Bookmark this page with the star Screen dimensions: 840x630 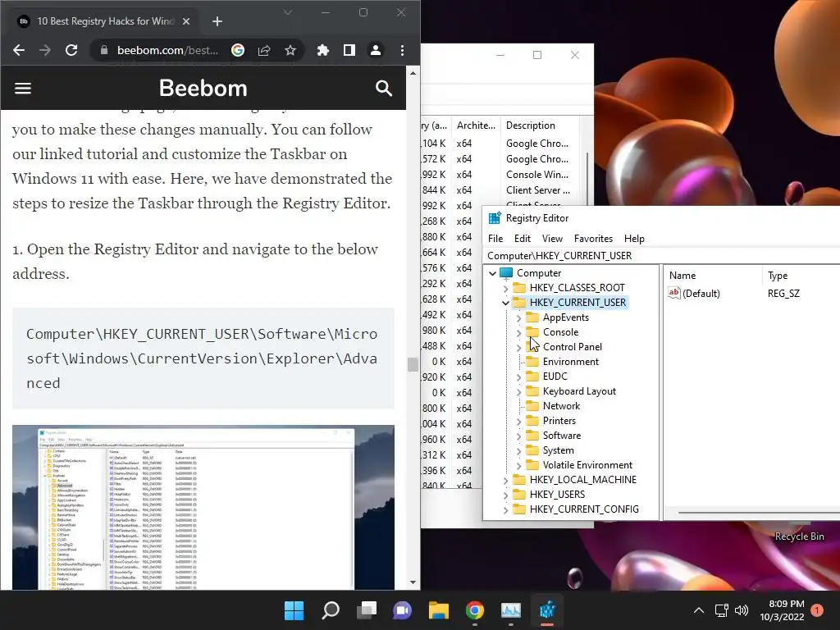click(x=290, y=50)
